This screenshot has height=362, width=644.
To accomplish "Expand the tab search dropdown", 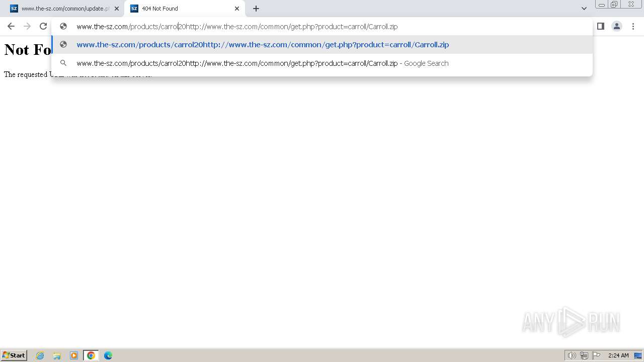I will 584,9.
